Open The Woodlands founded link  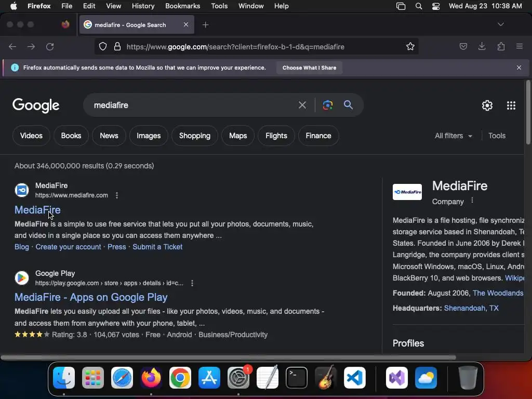(x=498, y=293)
